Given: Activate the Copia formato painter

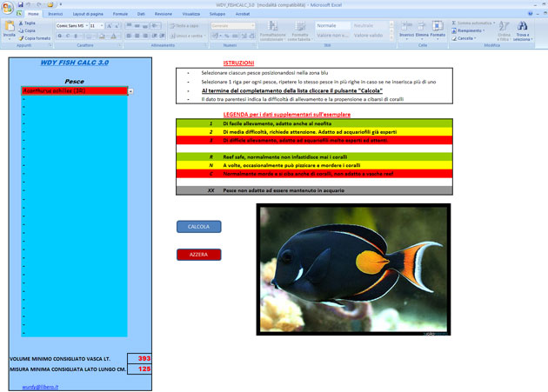Looking at the screenshot, I should (34, 38).
